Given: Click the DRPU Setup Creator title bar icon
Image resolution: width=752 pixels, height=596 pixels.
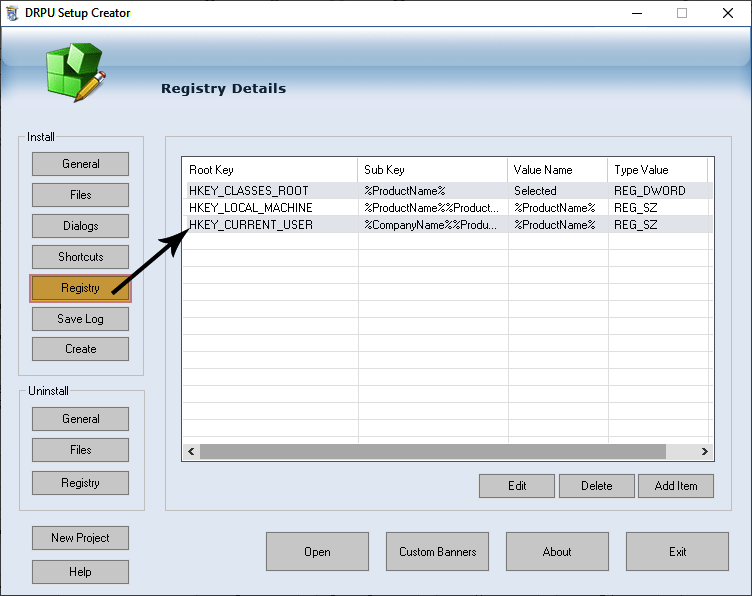Looking at the screenshot, I should pyautogui.click(x=12, y=13).
